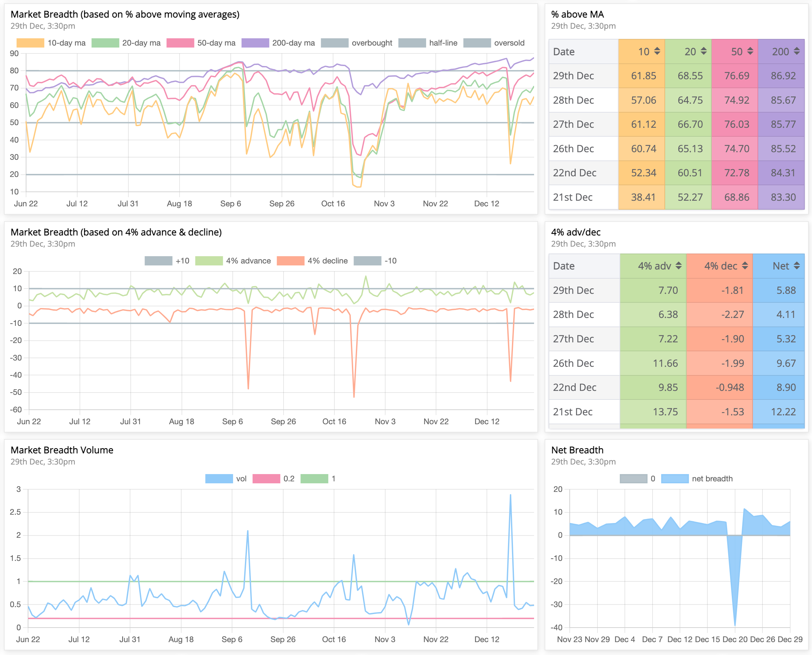Toggle the volume chart's 1 threshold legend

[x=318, y=479]
